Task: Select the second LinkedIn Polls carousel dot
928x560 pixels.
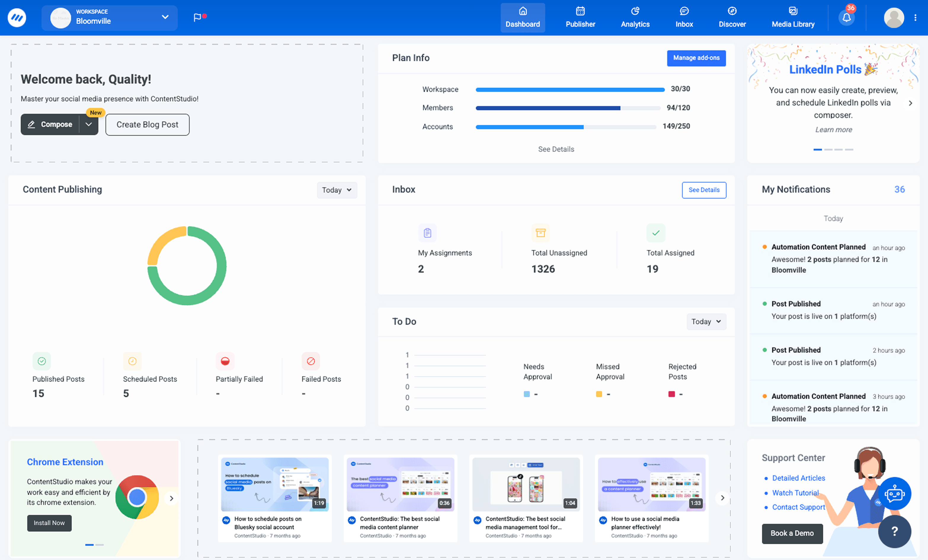Action: click(828, 150)
